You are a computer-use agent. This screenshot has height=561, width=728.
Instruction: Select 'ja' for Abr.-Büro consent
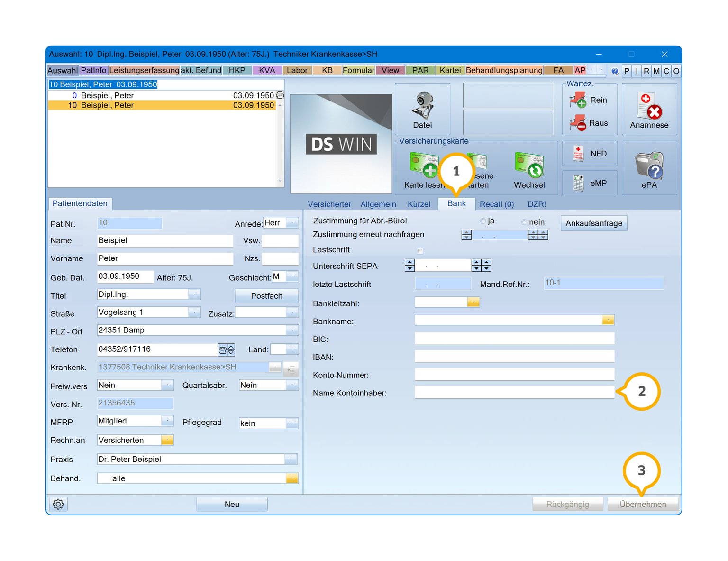tap(483, 221)
